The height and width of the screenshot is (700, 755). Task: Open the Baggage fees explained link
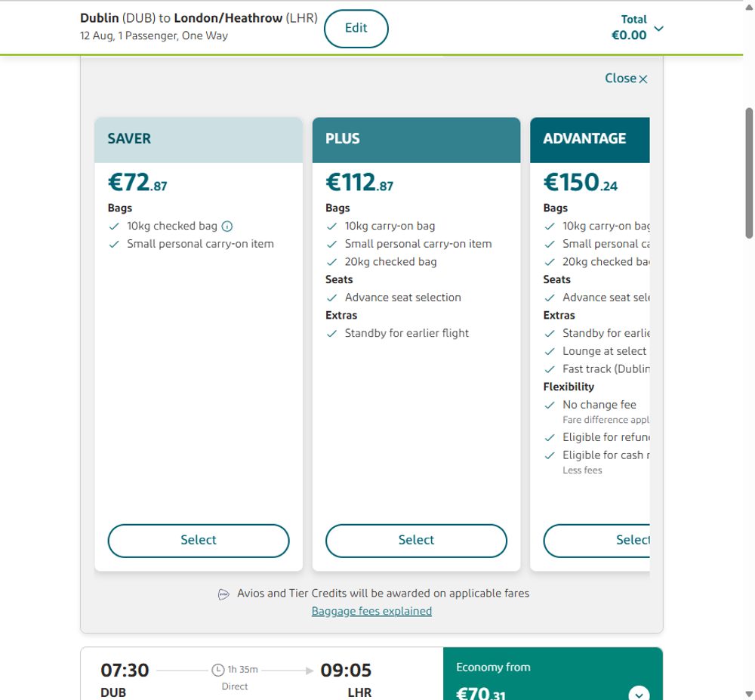[371, 611]
